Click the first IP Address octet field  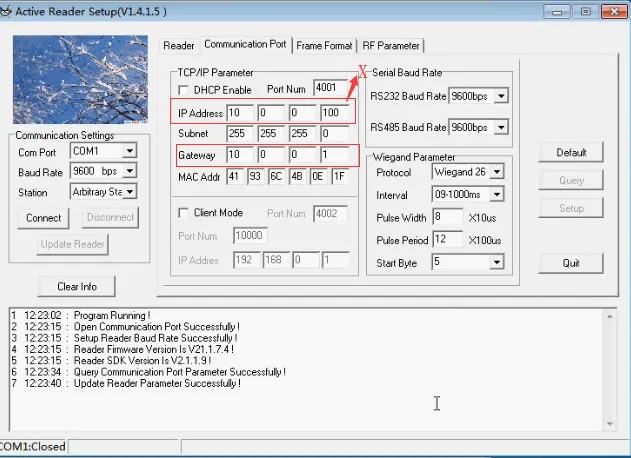click(240, 113)
